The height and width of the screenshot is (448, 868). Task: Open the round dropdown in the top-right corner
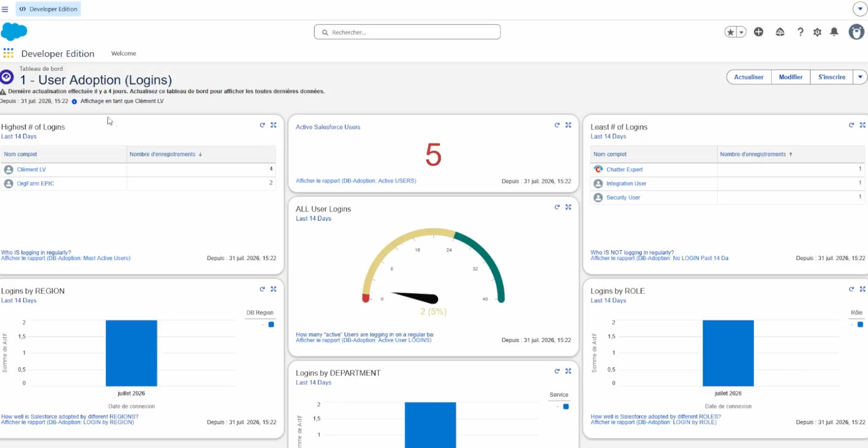860,9
